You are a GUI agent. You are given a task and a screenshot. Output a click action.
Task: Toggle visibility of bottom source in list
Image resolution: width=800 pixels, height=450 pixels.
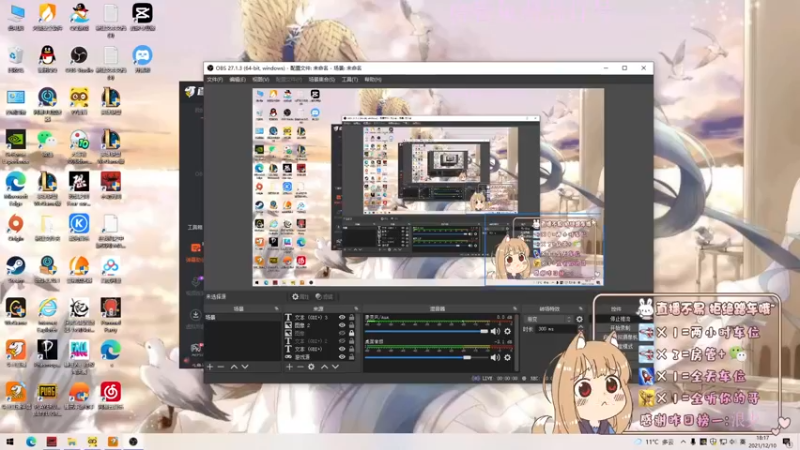[342, 357]
